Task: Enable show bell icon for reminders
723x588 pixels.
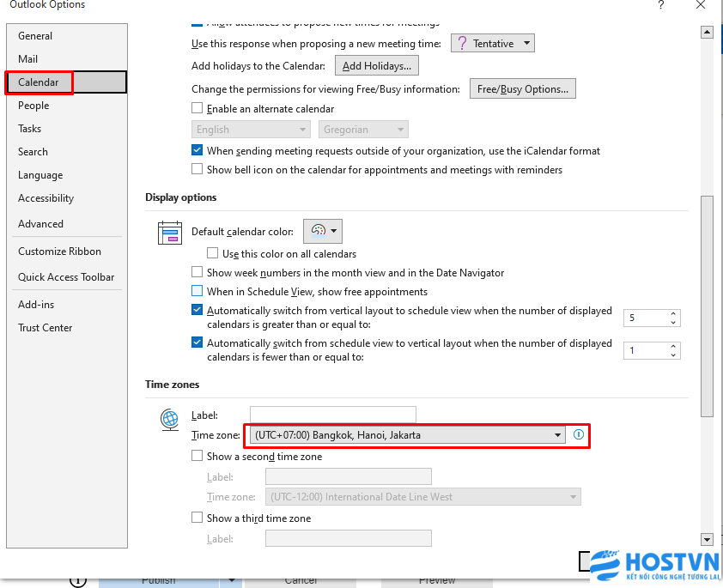Action: 197,169
